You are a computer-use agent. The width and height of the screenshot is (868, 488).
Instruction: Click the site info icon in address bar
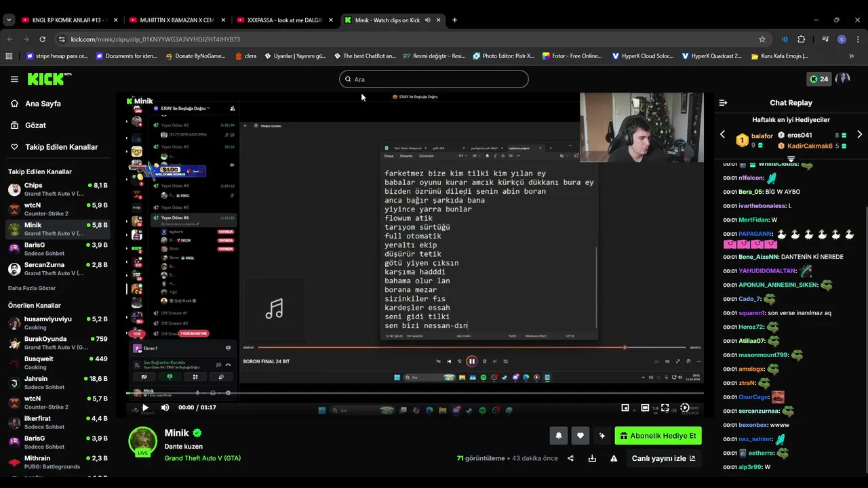point(62,39)
